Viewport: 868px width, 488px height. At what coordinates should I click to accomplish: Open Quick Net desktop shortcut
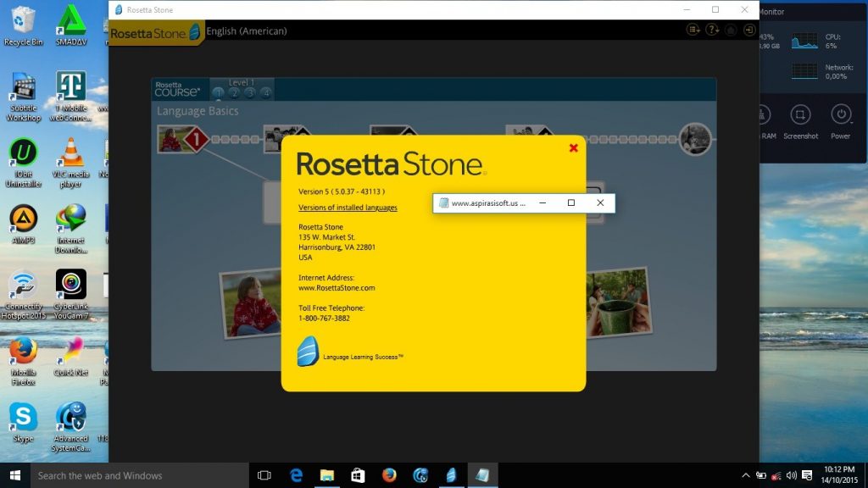[x=71, y=357]
